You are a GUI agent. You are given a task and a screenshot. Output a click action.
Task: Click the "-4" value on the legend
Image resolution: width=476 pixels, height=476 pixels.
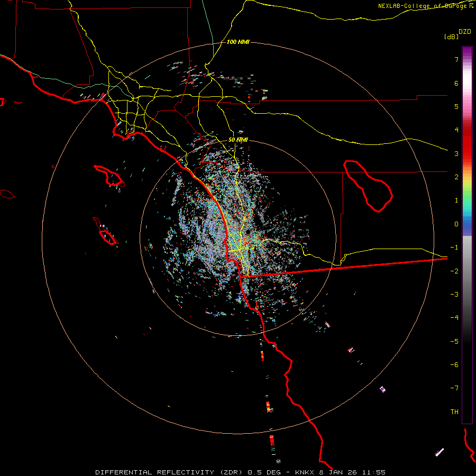point(454,318)
